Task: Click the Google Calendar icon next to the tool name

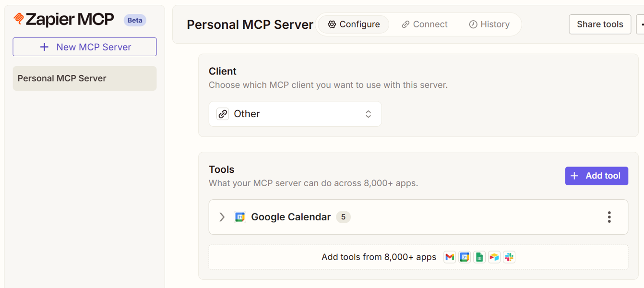Action: point(240,217)
